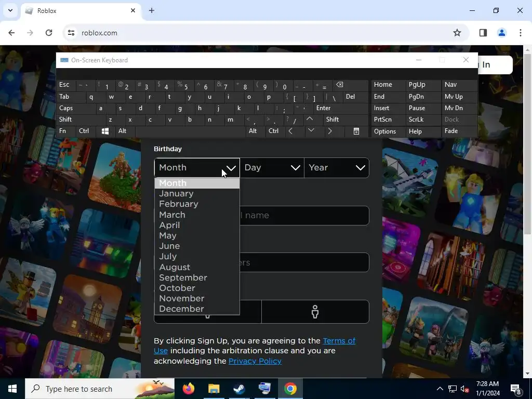Select the female gender icon
This screenshot has height=399, width=532.
[x=315, y=312]
